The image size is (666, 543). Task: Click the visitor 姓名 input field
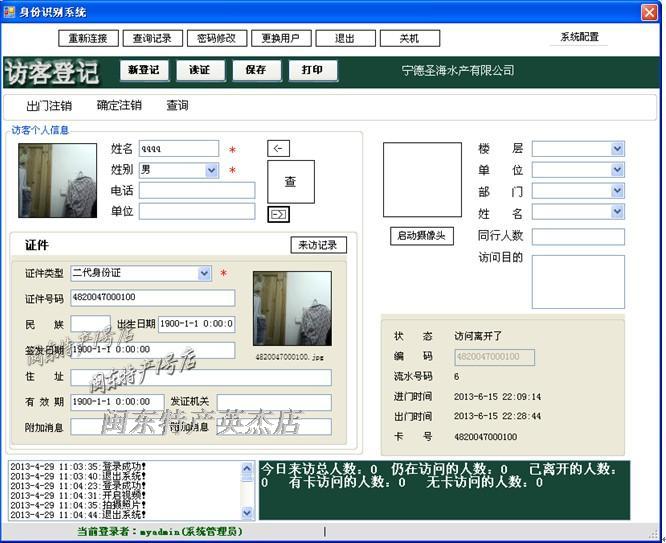179,149
